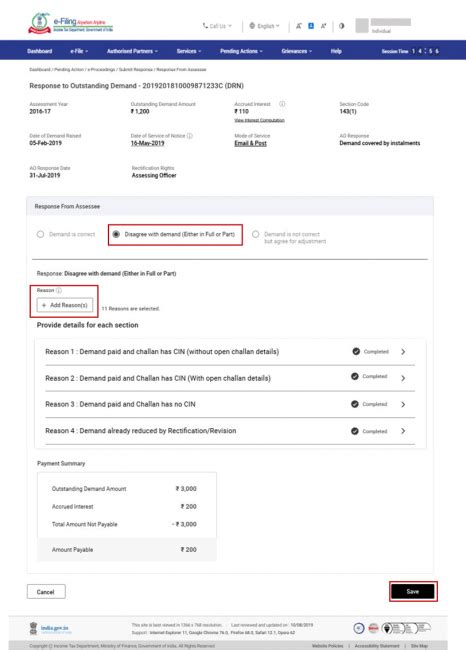Open the English language dropdown
This screenshot has width=466, height=650.
pos(265,26)
